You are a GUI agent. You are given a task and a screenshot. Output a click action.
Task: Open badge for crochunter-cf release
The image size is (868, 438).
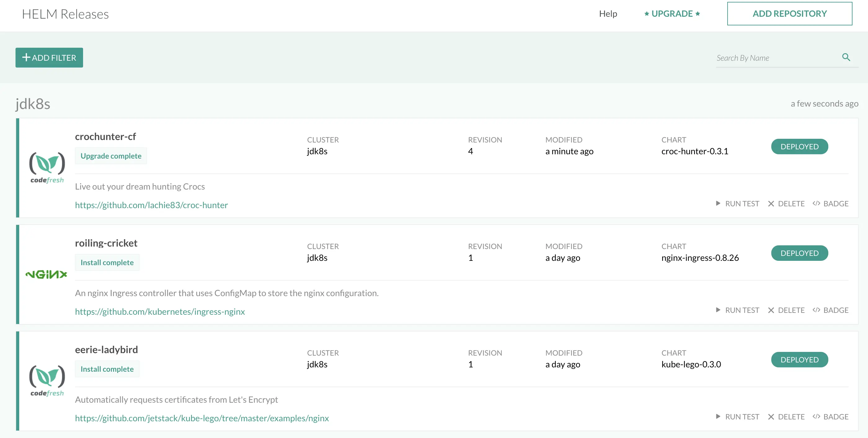pyautogui.click(x=830, y=204)
